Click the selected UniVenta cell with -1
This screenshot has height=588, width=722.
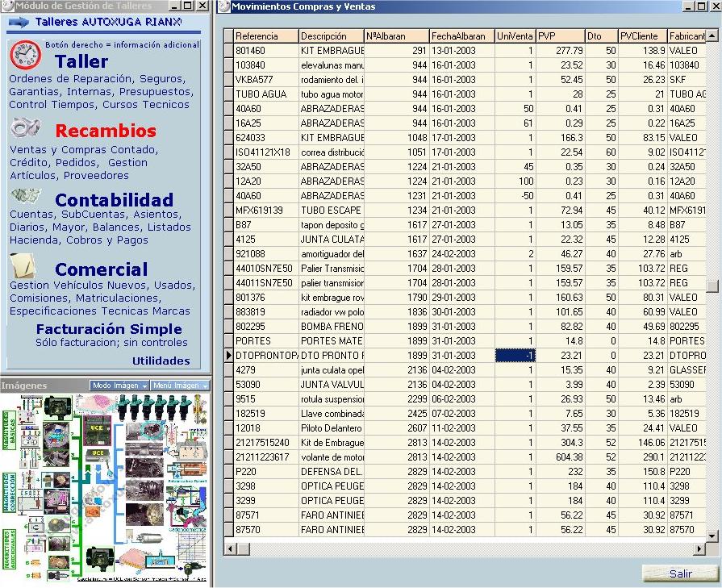point(515,356)
